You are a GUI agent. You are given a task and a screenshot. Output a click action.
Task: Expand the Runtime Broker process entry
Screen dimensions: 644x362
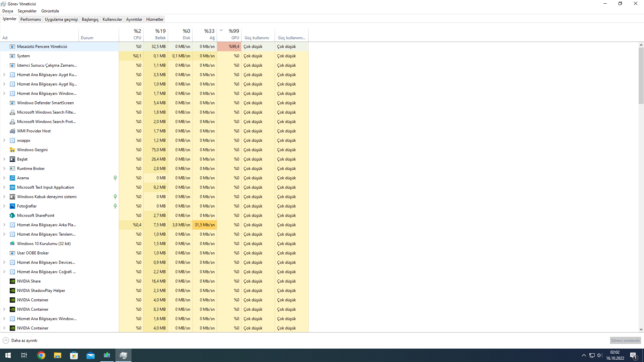pos(4,169)
